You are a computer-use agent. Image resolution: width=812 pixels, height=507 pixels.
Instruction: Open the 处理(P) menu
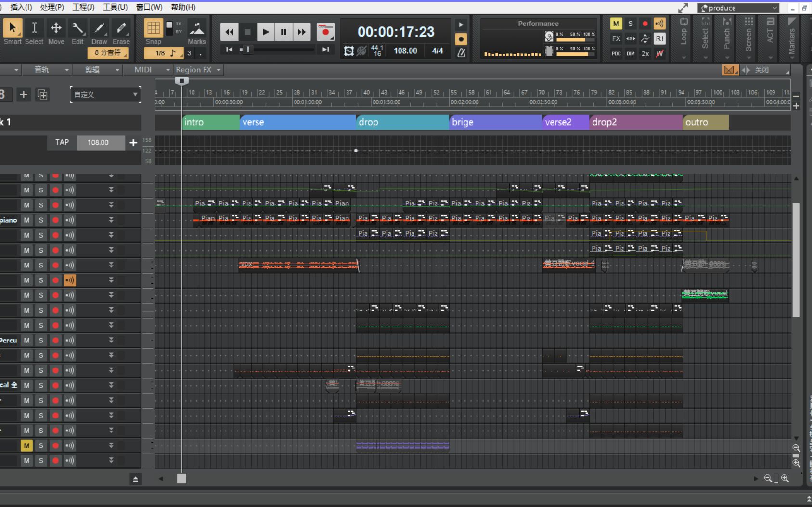click(52, 7)
